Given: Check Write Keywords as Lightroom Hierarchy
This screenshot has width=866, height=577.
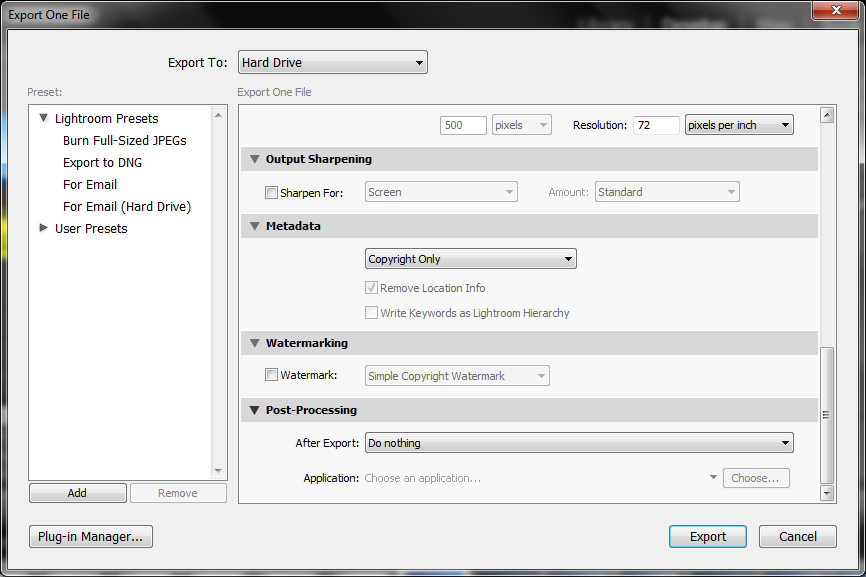Looking at the screenshot, I should coord(372,313).
